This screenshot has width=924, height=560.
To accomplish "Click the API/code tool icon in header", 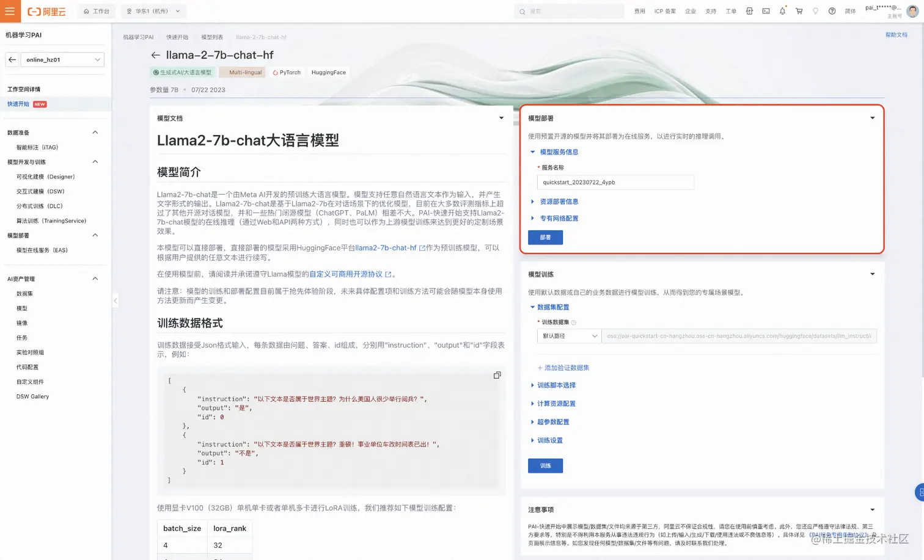I will [x=749, y=11].
